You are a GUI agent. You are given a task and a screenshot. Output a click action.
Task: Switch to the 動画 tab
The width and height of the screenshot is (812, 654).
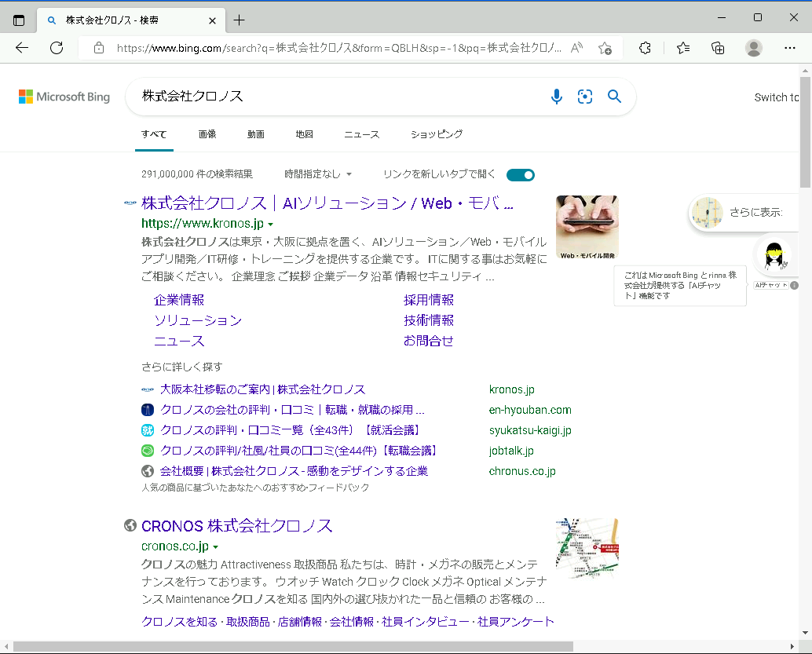click(256, 134)
